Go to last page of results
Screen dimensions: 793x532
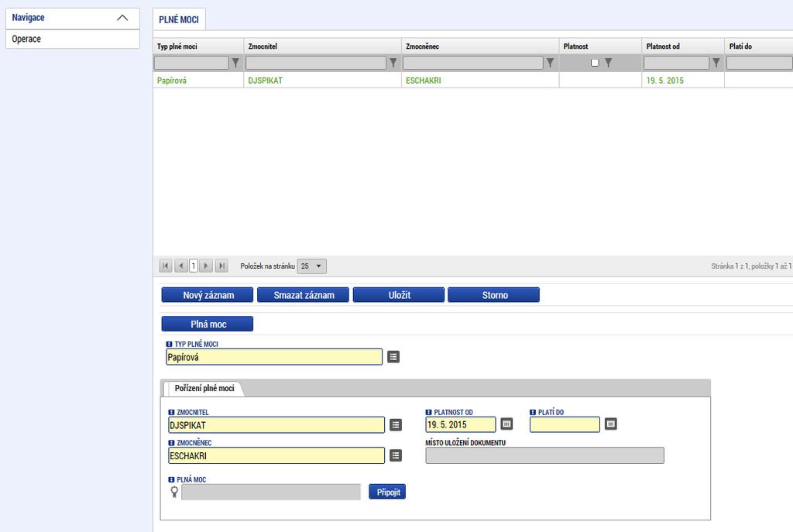coord(221,266)
